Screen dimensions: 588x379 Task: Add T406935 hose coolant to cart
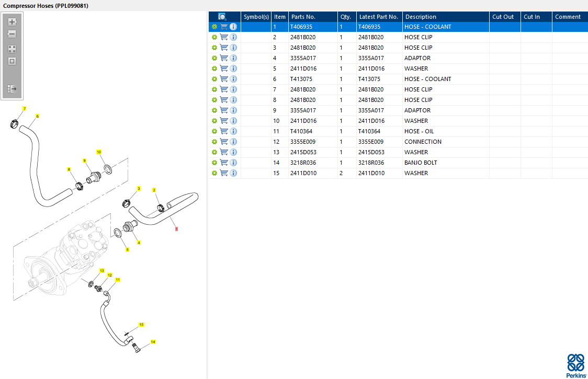pos(224,27)
